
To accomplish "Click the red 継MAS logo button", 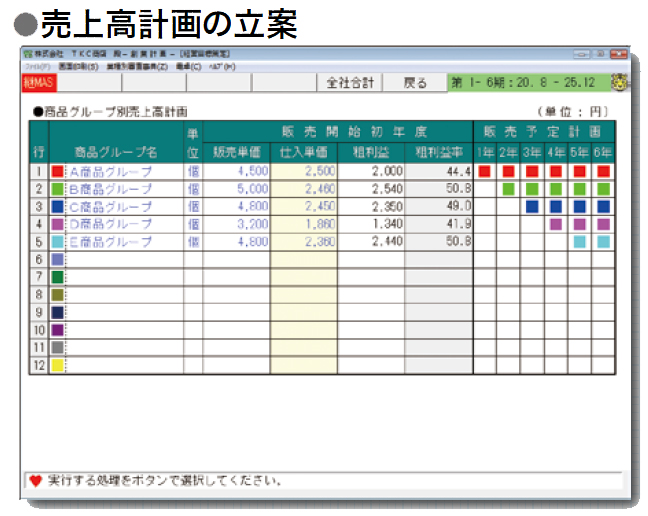I will click(x=39, y=83).
